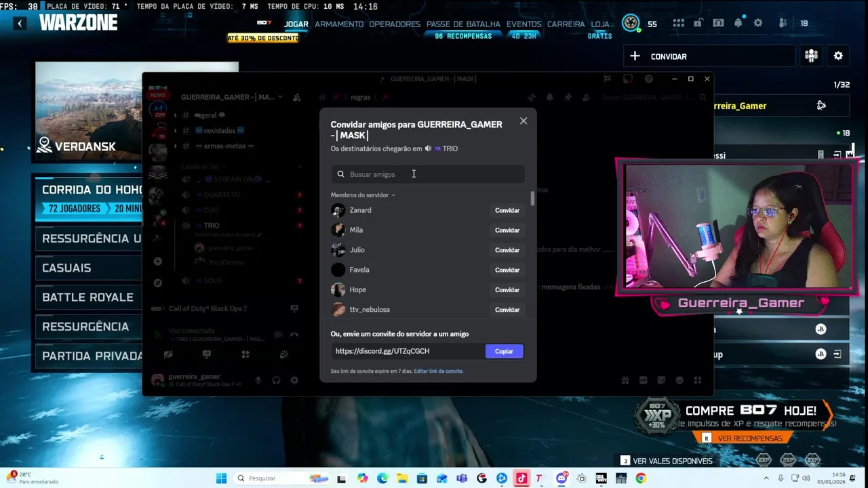This screenshot has width=868, height=488.
Task: Open the group channels icon beside CONVIDAR
Action: point(811,56)
